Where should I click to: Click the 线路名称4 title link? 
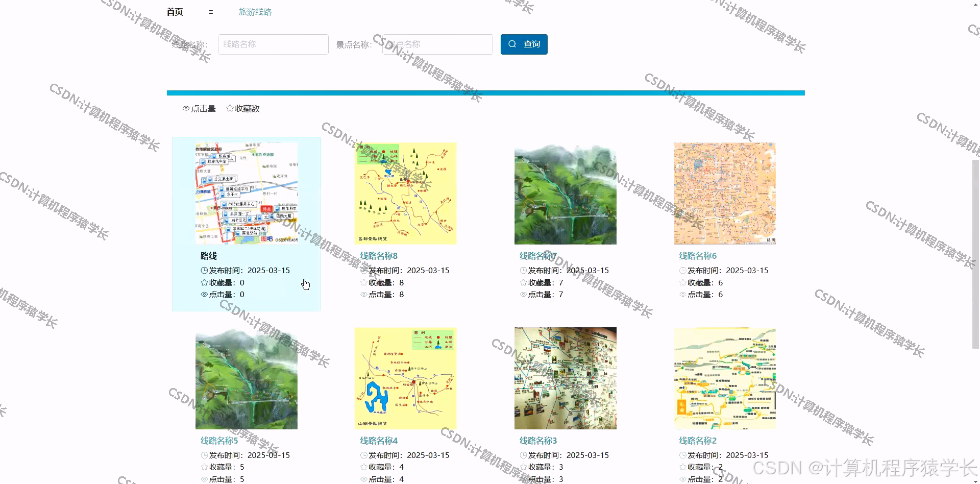379,441
